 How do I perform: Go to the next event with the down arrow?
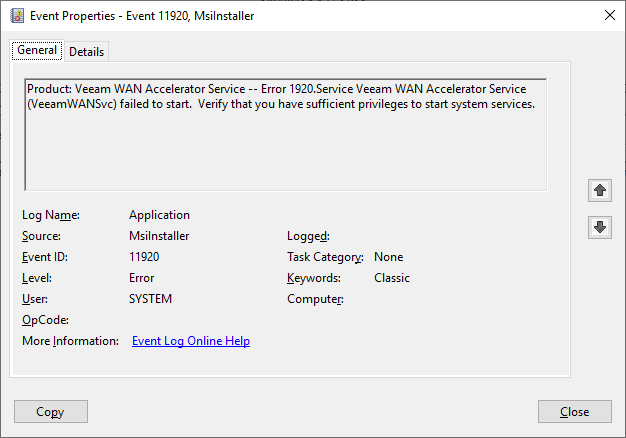point(600,227)
